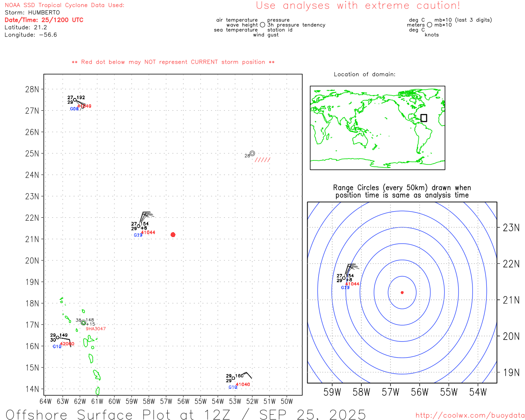Click the buoy 41044 station circle in range inset
Viewport: 525px width, 420px height.
pyautogui.click(x=344, y=278)
